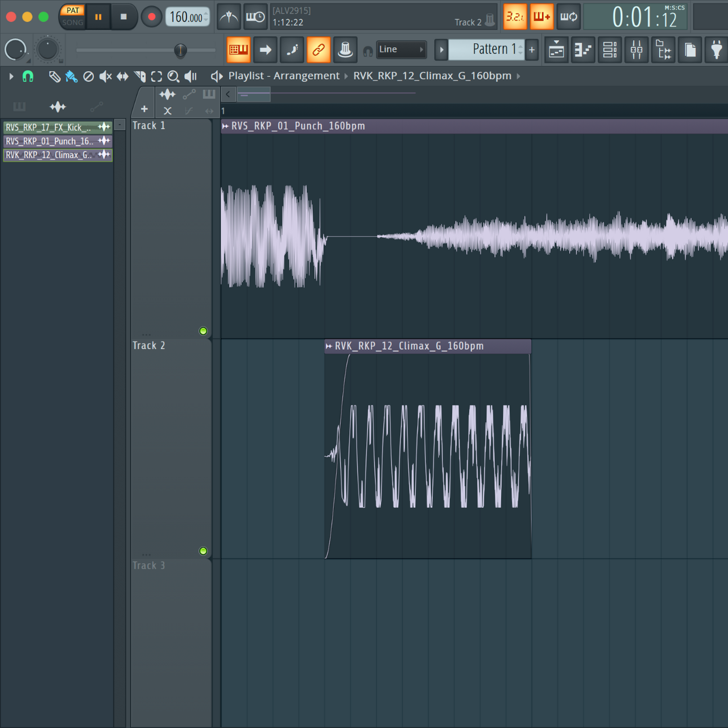Select the RVS_RKP_17_FX_Kick clip in picker
The width and height of the screenshot is (728, 728).
tap(57, 127)
